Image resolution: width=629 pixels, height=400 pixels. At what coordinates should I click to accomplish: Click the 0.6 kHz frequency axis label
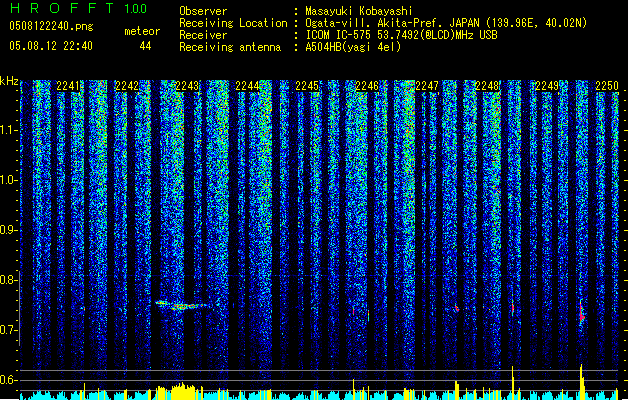(9, 380)
